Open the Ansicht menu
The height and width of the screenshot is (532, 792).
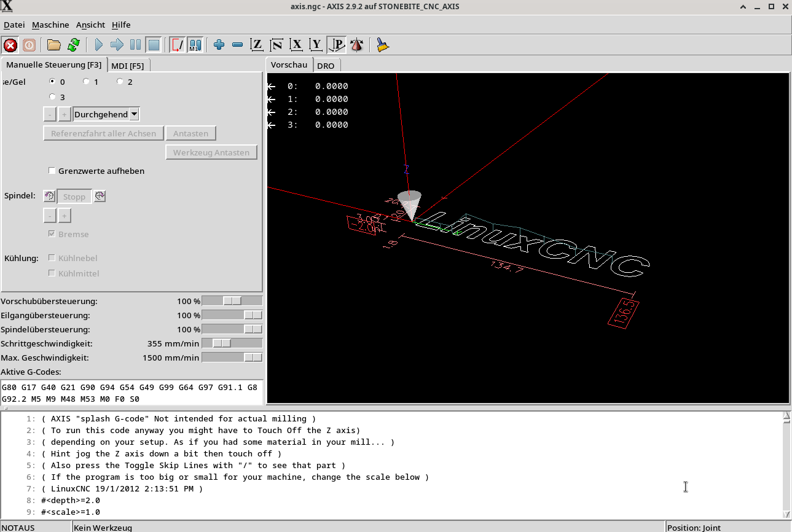[x=90, y=25]
